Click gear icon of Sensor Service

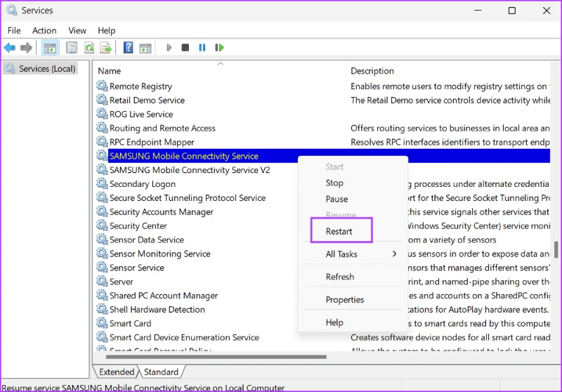coord(102,268)
